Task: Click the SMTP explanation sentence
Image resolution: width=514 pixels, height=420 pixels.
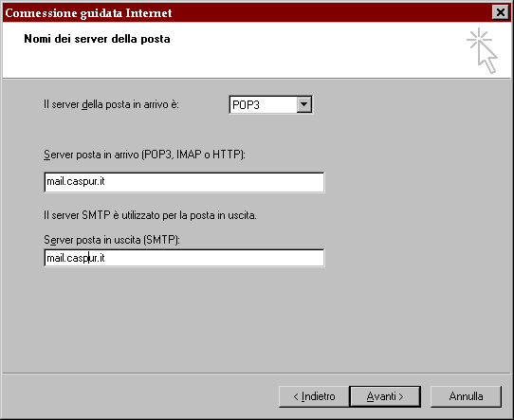Action: pyautogui.click(x=150, y=215)
